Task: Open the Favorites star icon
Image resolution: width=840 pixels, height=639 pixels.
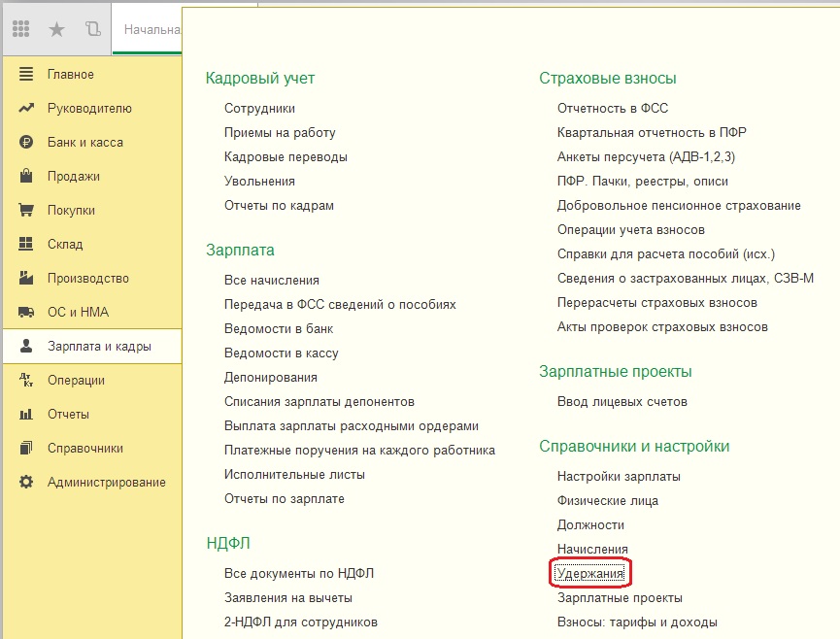Action: pos(56,29)
